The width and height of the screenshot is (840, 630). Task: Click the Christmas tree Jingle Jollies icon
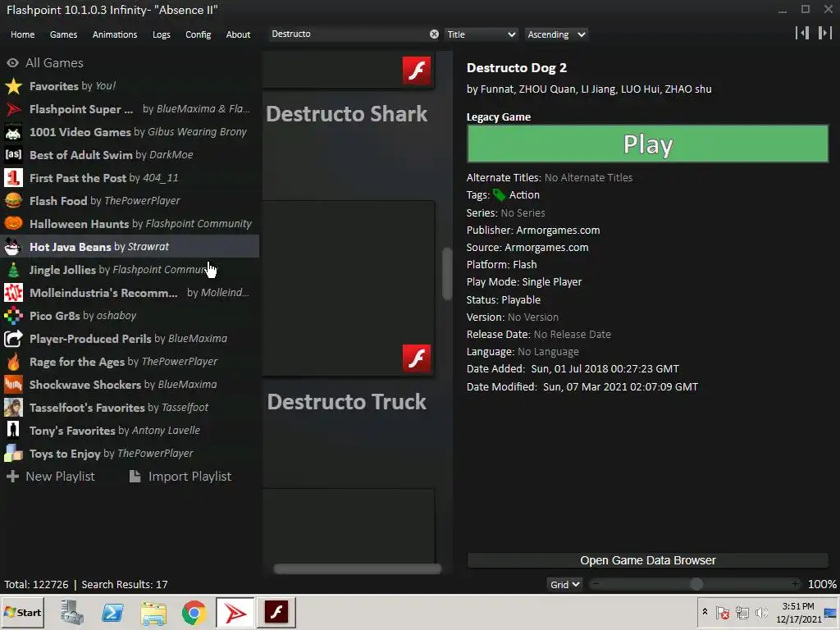13,270
